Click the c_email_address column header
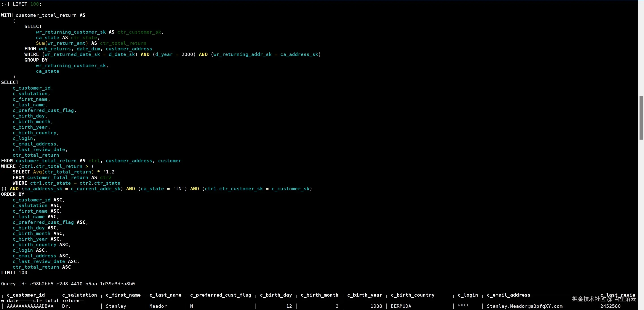Viewport: 644px width, 310px height. pos(508,295)
